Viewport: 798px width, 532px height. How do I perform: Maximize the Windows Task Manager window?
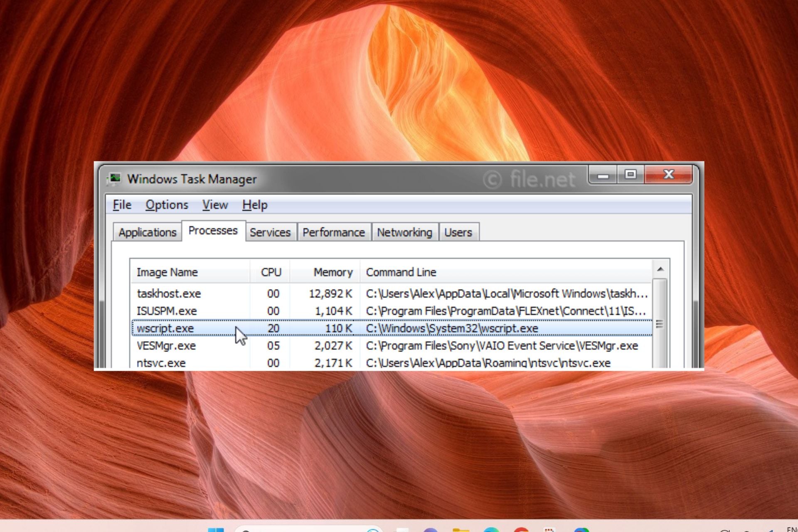(631, 175)
